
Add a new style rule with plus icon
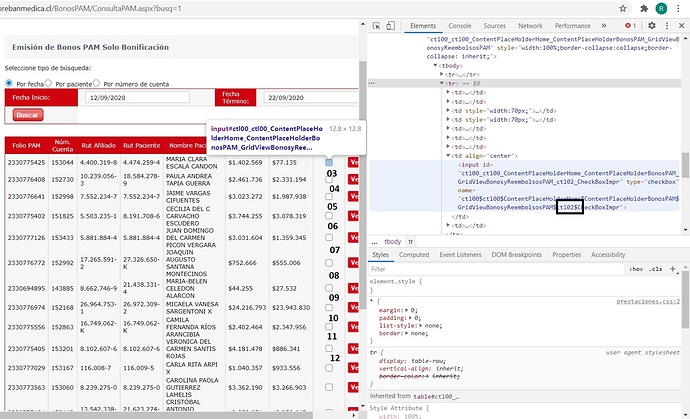[673, 269]
